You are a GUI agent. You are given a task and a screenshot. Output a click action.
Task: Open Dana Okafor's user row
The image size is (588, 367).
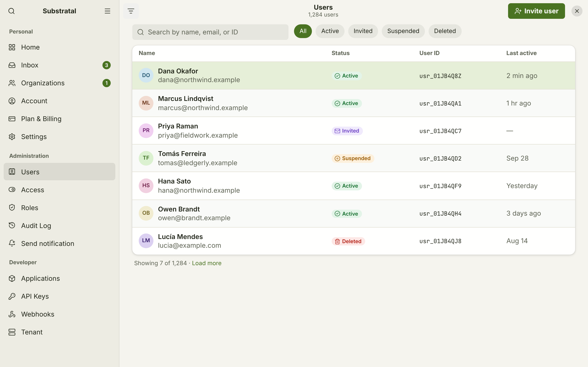point(353,75)
